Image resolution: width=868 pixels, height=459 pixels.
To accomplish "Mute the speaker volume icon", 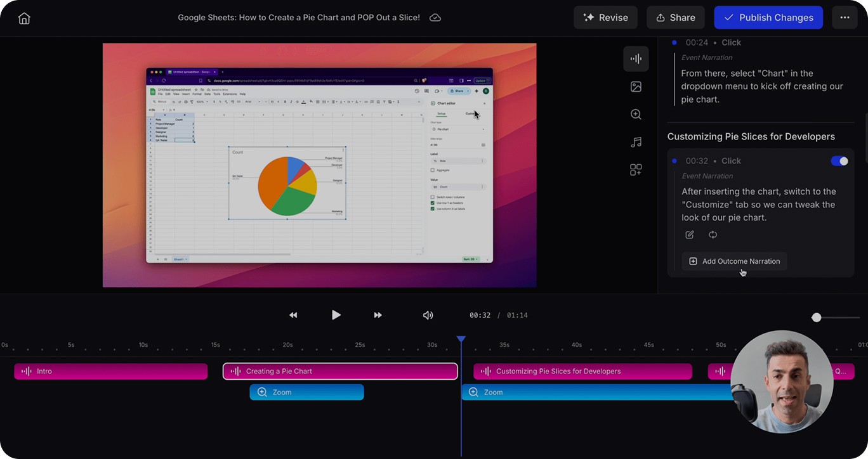I will point(428,315).
